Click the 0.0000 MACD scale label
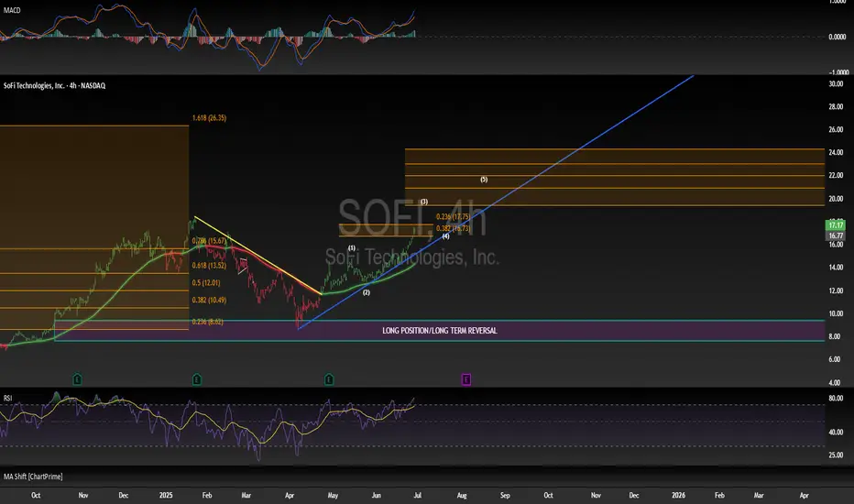This screenshot has width=854, height=504. 838,37
